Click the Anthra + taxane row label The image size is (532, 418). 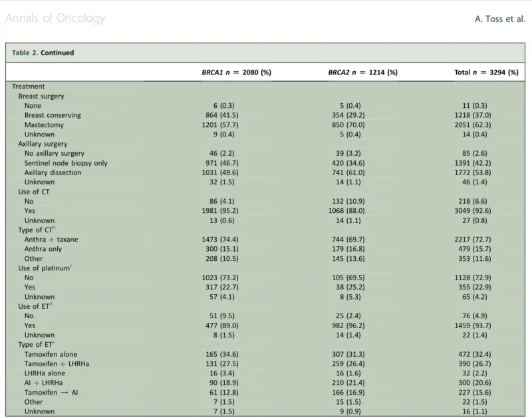point(51,238)
